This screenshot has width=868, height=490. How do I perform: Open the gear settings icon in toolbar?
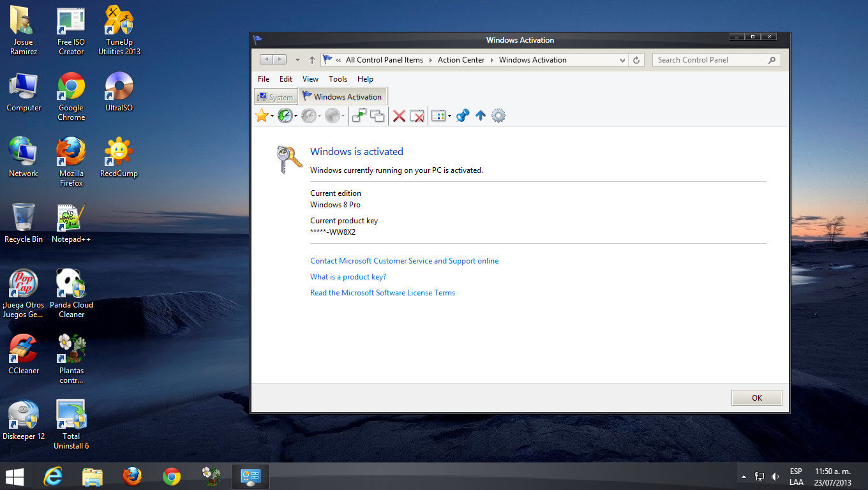point(498,115)
